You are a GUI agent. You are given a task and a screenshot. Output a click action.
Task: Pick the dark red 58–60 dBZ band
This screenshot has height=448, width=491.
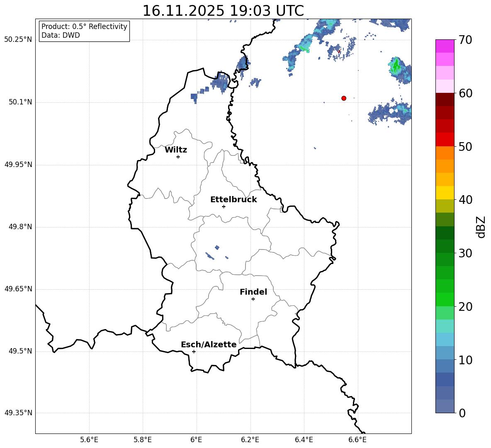point(445,99)
